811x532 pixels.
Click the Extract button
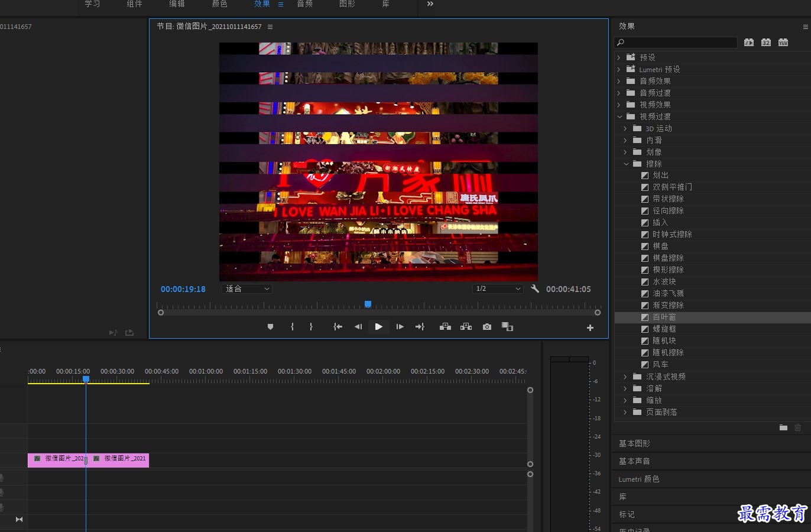tap(466, 327)
